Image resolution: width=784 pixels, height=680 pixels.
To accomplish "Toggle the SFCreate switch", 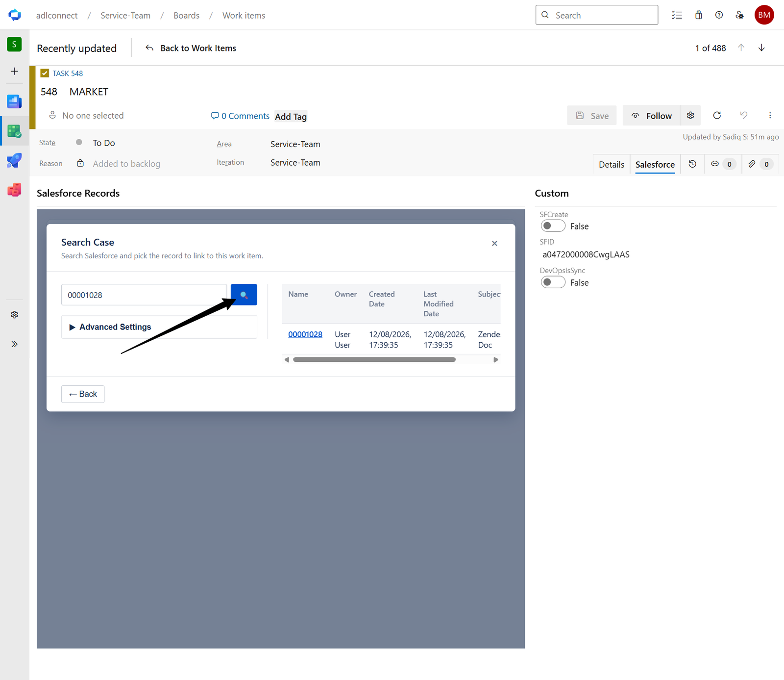I will (553, 226).
